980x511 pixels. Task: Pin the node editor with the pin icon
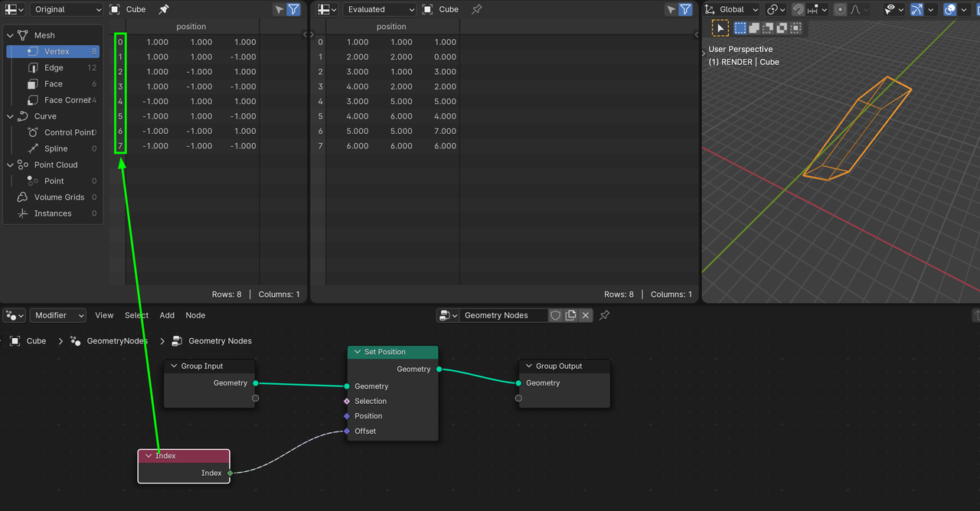click(604, 315)
